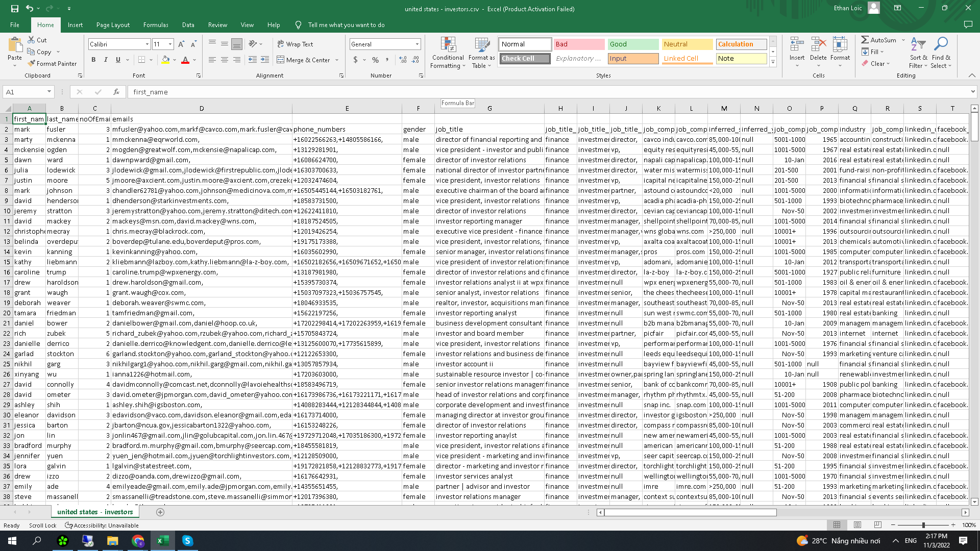
Task: Click the zoom slider handle
Action: pyautogui.click(x=923, y=525)
